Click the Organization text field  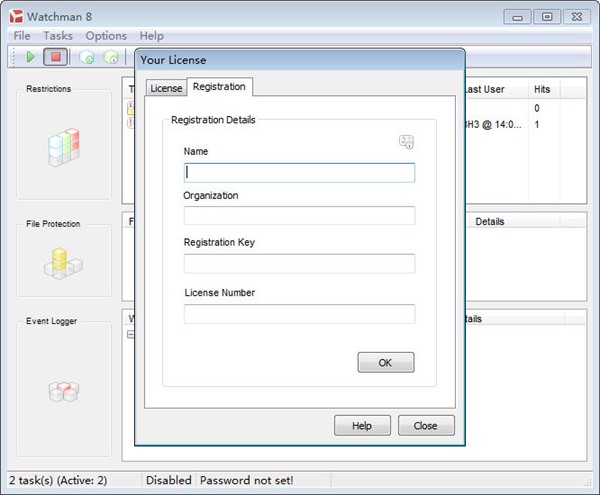pyautogui.click(x=299, y=215)
